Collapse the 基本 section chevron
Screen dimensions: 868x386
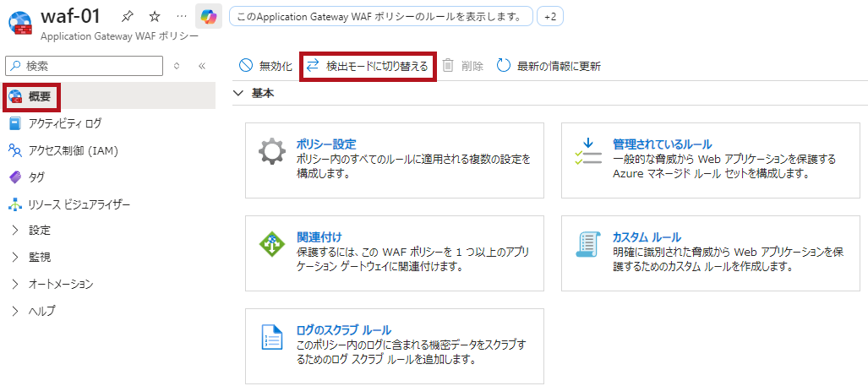click(238, 94)
